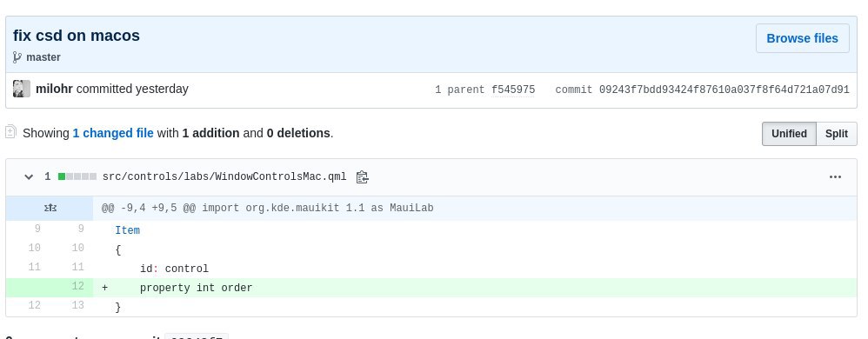Screen dimensions: 868x339
Task: Open milohr's avatar image
Action: click(x=22, y=89)
